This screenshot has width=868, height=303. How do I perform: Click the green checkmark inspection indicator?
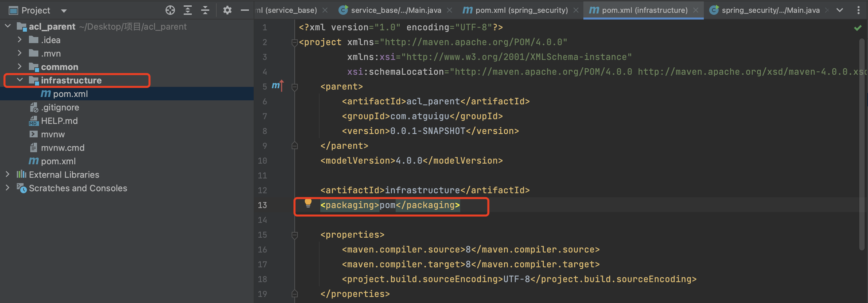858,28
